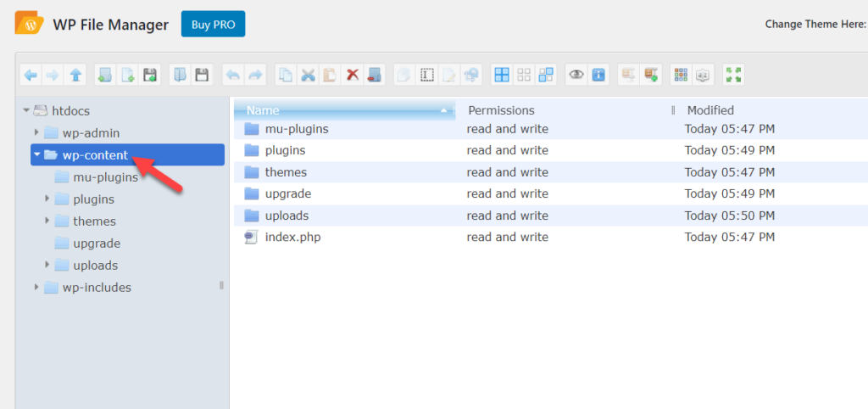Create a new folder from toolbar
The image size is (868, 409).
[x=105, y=75]
